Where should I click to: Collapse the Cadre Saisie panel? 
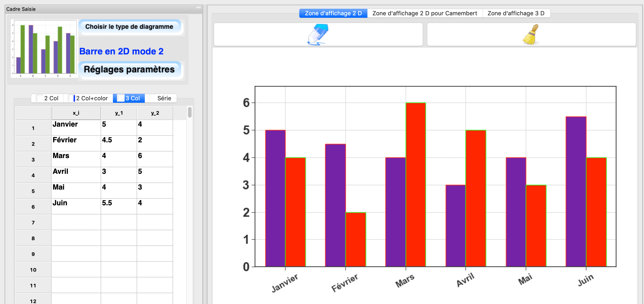[x=199, y=7]
